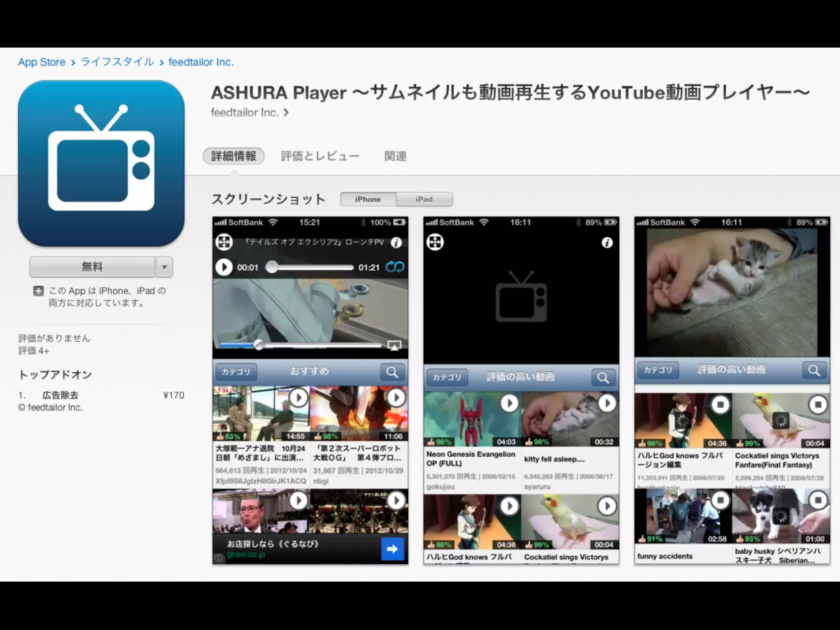Click the ASHURA Player TV app icon
This screenshot has height=630, width=840.
coord(101,163)
